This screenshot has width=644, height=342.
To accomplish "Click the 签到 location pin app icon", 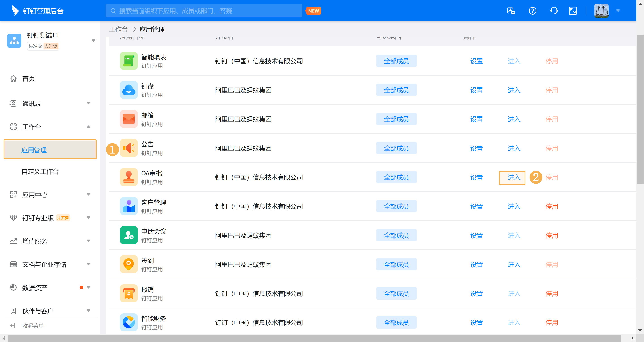I will pos(129,264).
